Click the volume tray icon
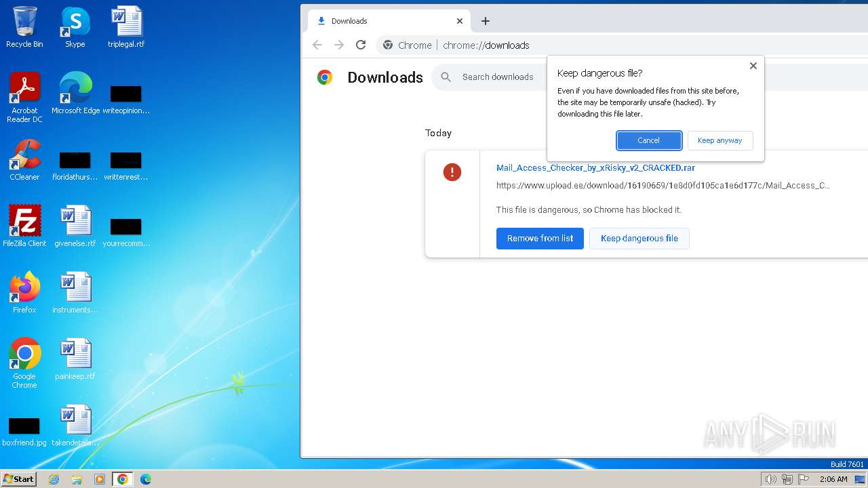868x488 pixels. pyautogui.click(x=770, y=479)
